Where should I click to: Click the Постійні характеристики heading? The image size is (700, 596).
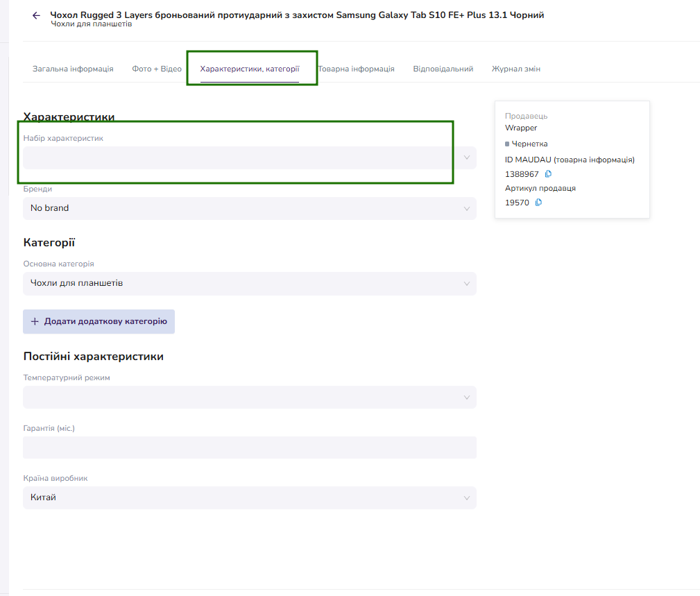[93, 356]
